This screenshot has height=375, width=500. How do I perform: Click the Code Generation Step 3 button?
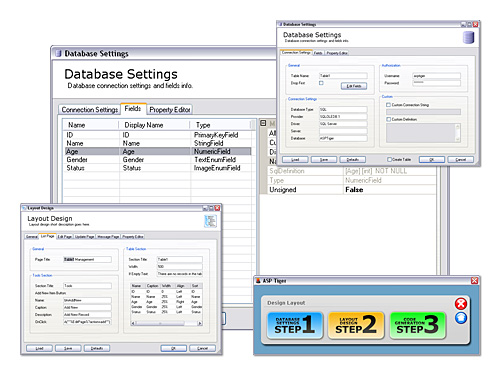point(417,325)
